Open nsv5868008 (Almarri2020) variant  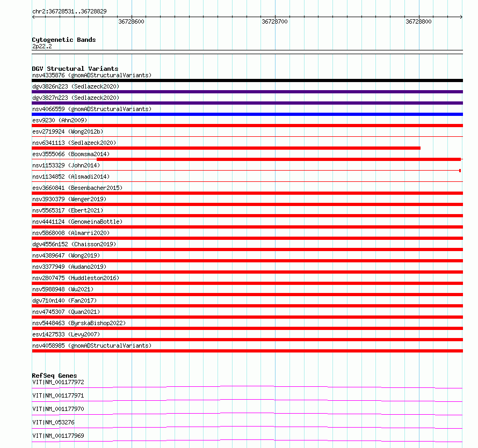pos(71,233)
